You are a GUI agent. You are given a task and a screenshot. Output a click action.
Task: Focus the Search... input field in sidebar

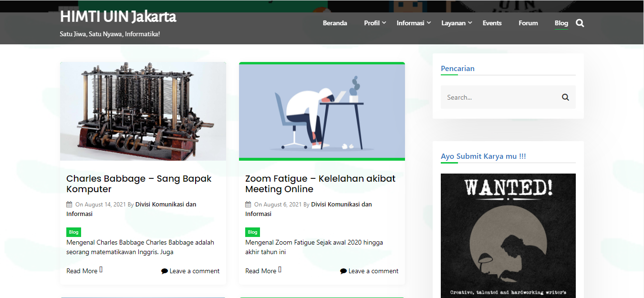pyautogui.click(x=499, y=97)
